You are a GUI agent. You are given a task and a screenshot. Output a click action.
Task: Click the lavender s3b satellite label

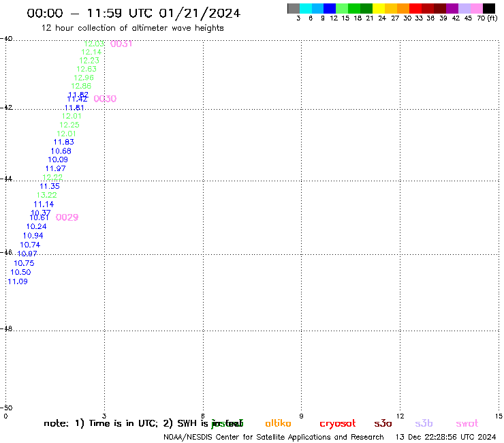point(424,423)
